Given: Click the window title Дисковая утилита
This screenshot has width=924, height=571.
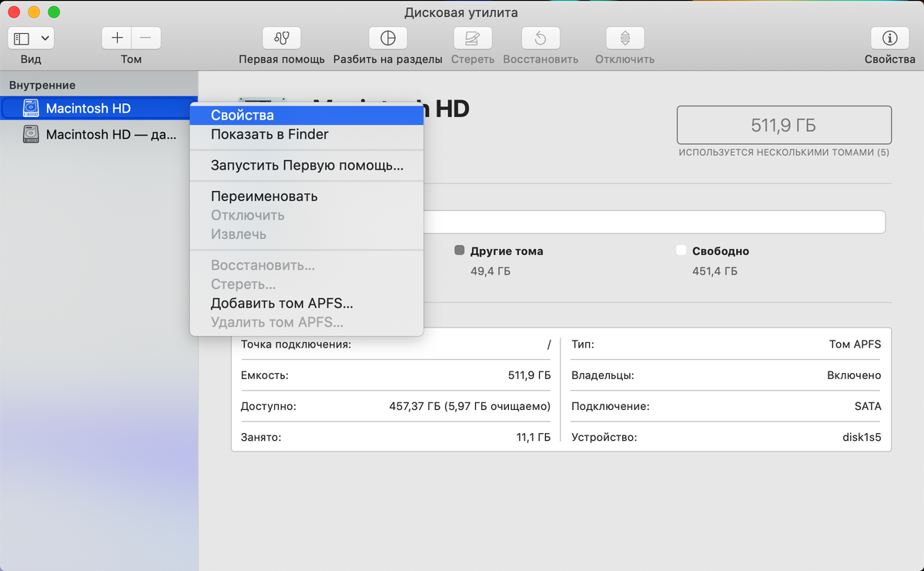Looking at the screenshot, I should 461,12.
